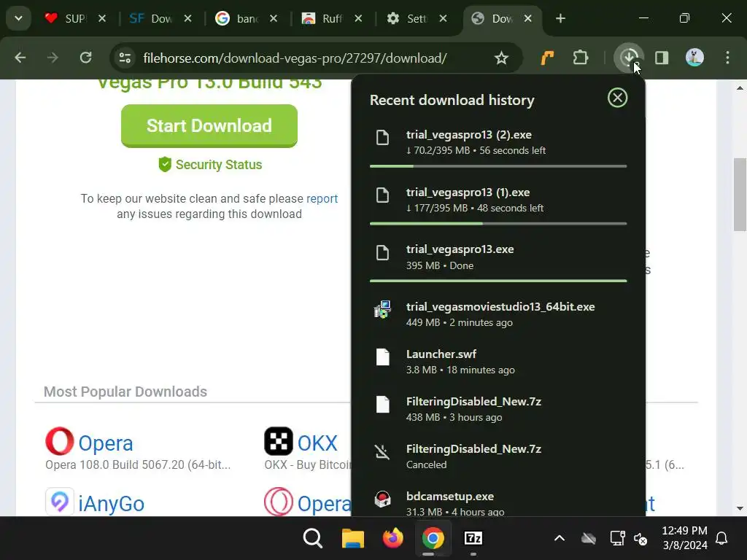Open the Chrome three-dot menu
This screenshot has height=560, width=747.
click(x=727, y=58)
